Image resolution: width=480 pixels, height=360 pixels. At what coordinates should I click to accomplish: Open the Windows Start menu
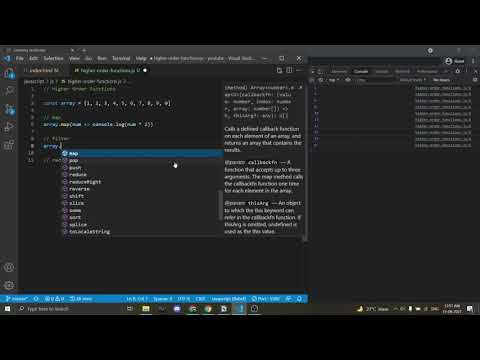point(7,309)
